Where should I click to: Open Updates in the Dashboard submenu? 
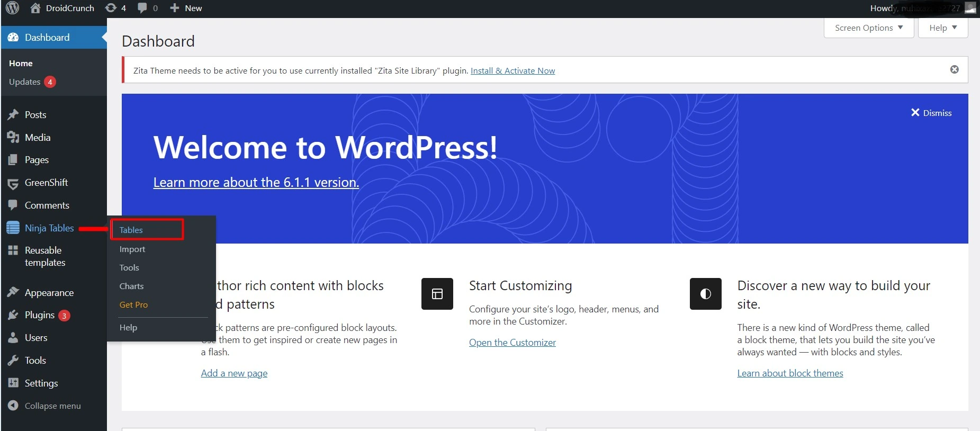pyautogui.click(x=32, y=82)
